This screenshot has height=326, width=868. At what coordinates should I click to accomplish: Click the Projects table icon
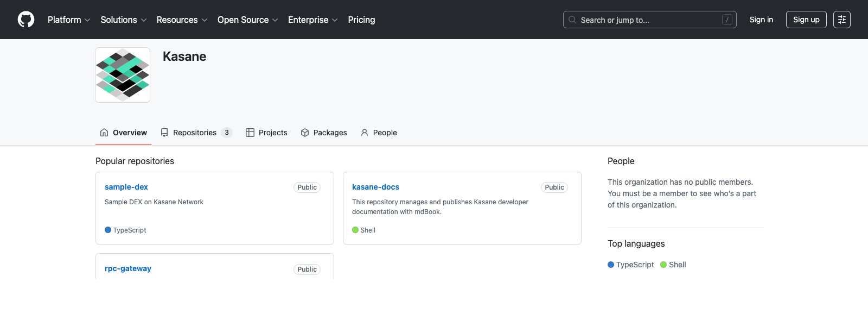(250, 133)
